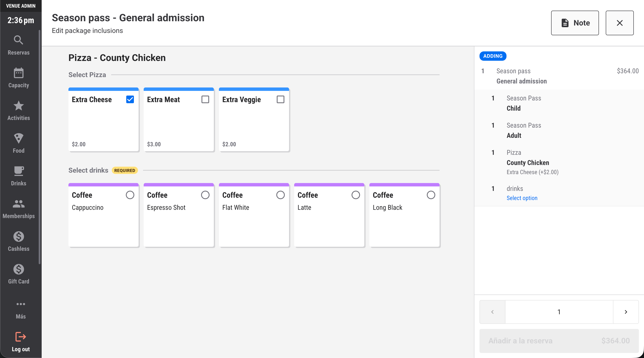Check the Extra Meat checkbox
Image resolution: width=644 pixels, height=358 pixels.
[205, 99]
